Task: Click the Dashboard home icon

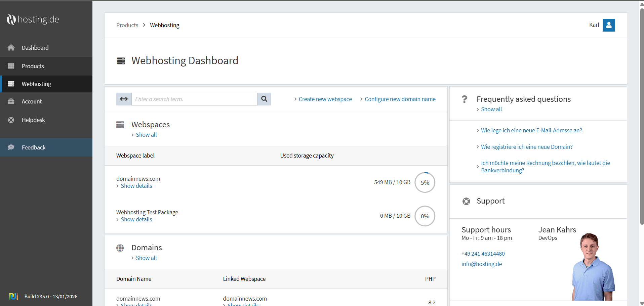Action: tap(11, 48)
